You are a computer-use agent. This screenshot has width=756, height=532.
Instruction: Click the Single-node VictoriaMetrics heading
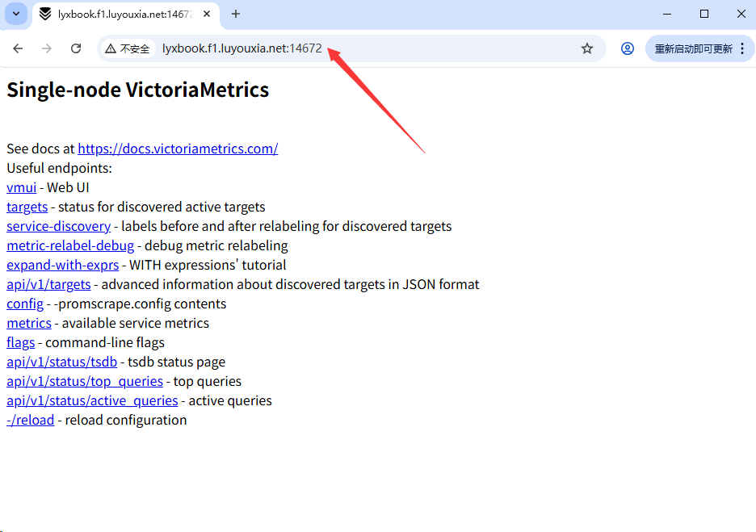(138, 90)
